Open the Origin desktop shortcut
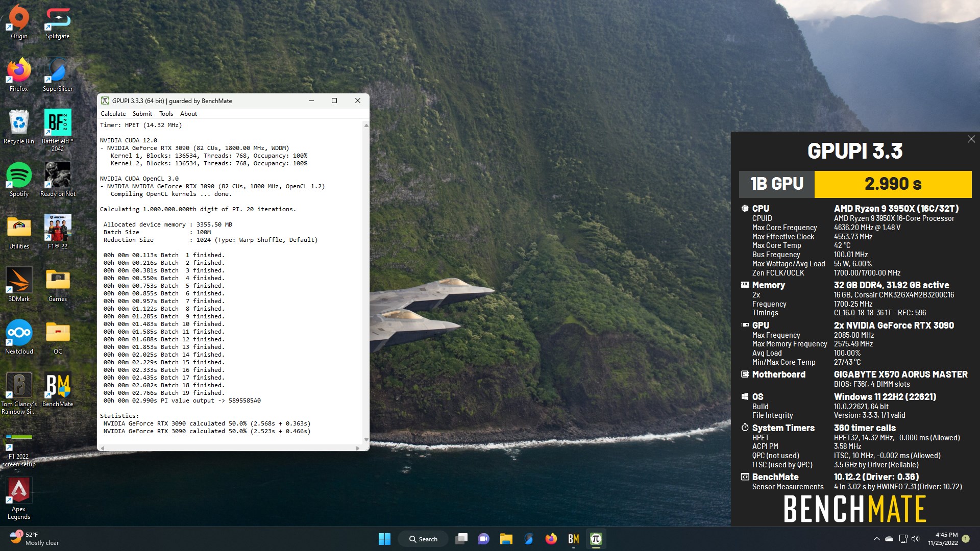The height and width of the screenshot is (551, 980). pyautogui.click(x=19, y=22)
